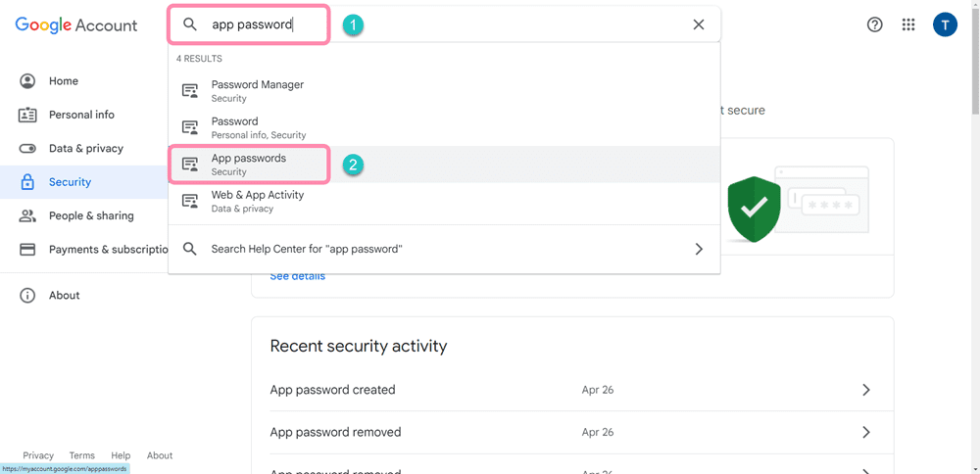
Task: Open the Privacy footer link
Action: click(x=38, y=455)
